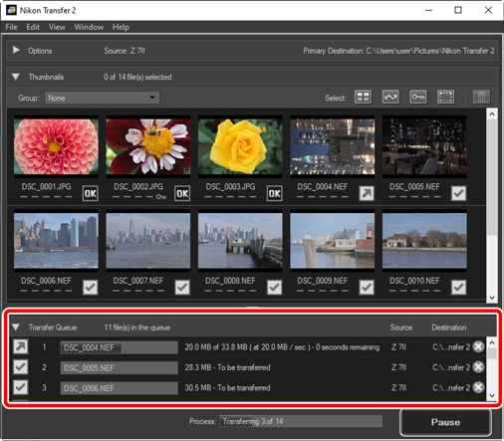Viewport: 504px width, 441px height.
Task: Open the Edit menu
Action: click(x=33, y=27)
